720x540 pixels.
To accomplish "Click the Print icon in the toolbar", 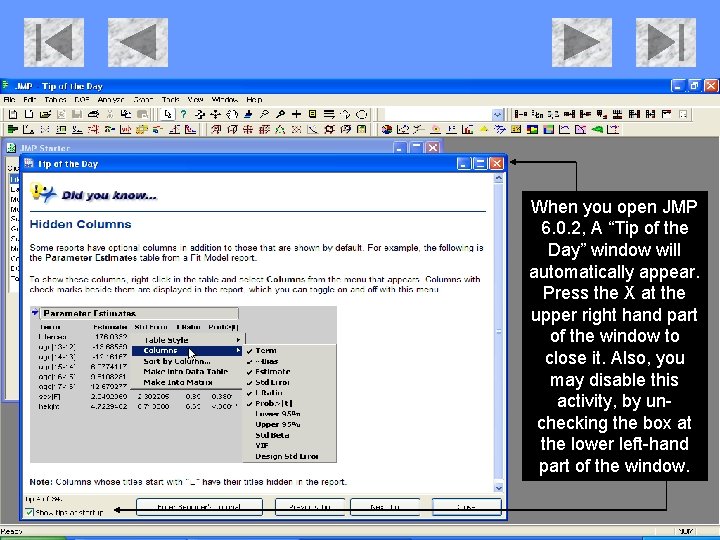I will (93, 114).
